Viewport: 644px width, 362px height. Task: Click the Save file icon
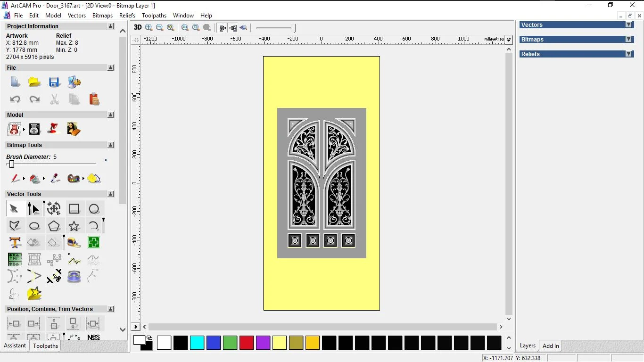54,82
